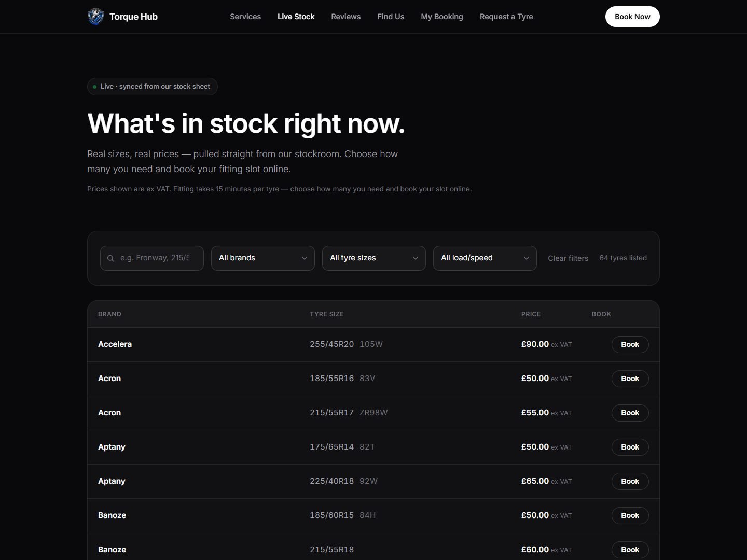
Task: Book the Aptany 225/40R18 tyre
Action: pyautogui.click(x=630, y=481)
